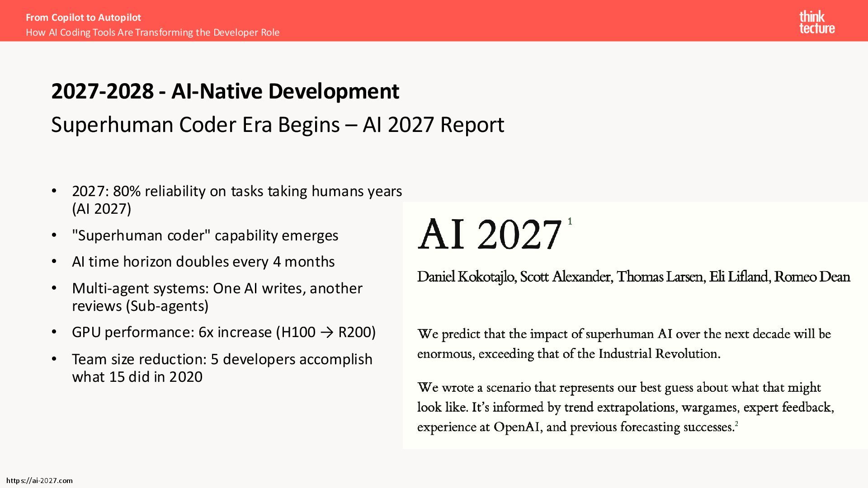The height and width of the screenshot is (488, 868).
Task: Click footnote 2 after forecasting successes
Action: click(736, 424)
